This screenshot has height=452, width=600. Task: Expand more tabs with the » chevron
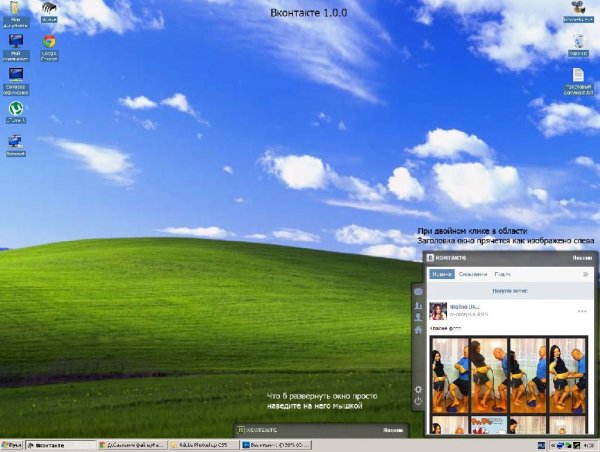585,274
